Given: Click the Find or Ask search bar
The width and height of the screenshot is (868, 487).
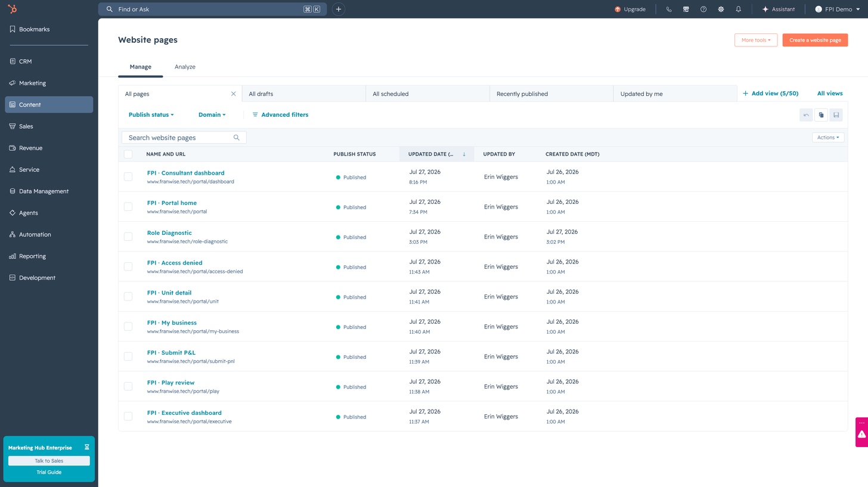Looking at the screenshot, I should click(x=212, y=9).
